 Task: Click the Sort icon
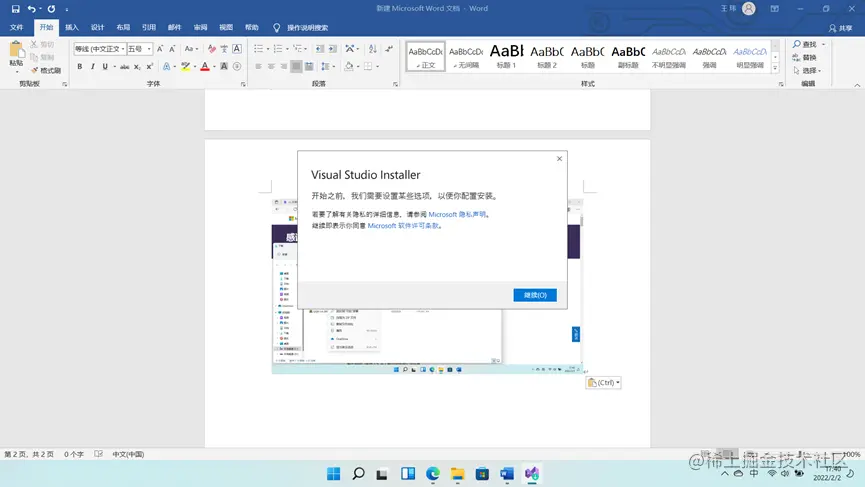tap(373, 49)
